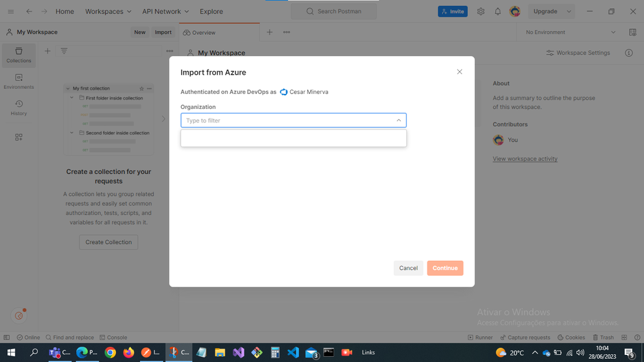Close the Import from Azure dialog
Screen dimensions: 644x362
tap(460, 72)
